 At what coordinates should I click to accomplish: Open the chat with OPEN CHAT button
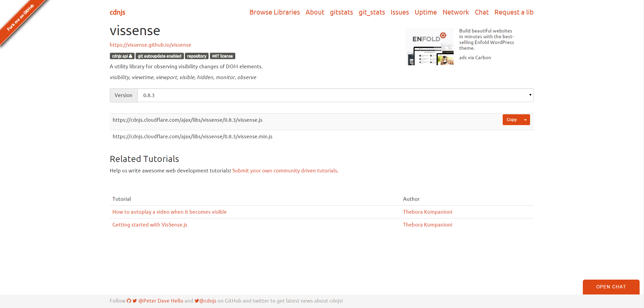(x=611, y=287)
